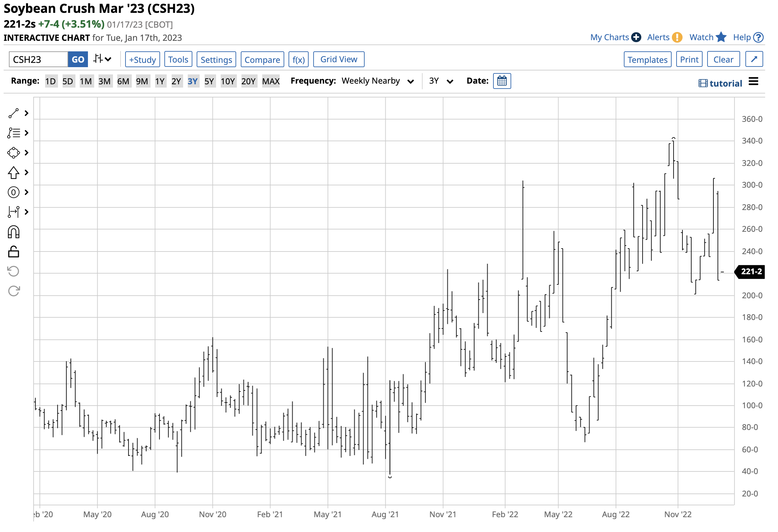Click the +Study button
This screenshot has width=778, height=532.
coord(143,60)
